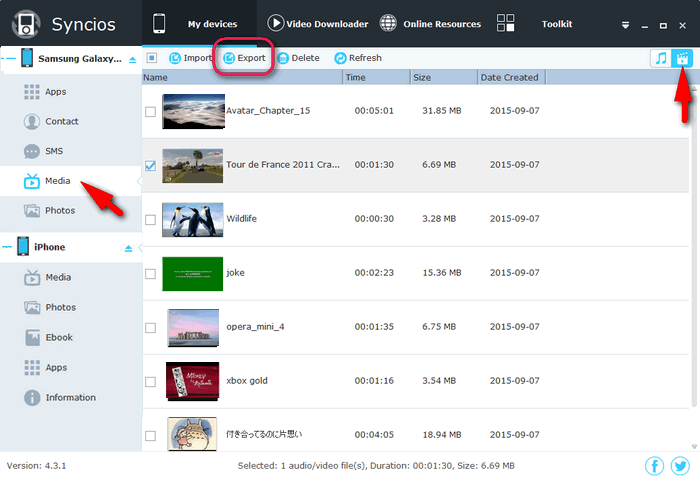
Task: Select Media under Samsung Galaxy
Action: [x=71, y=181]
